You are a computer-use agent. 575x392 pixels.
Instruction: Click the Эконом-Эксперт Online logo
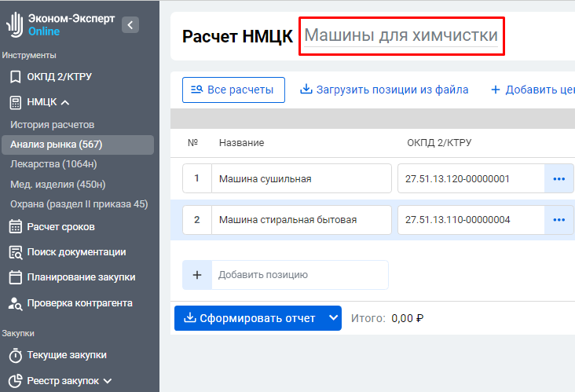tap(60, 24)
